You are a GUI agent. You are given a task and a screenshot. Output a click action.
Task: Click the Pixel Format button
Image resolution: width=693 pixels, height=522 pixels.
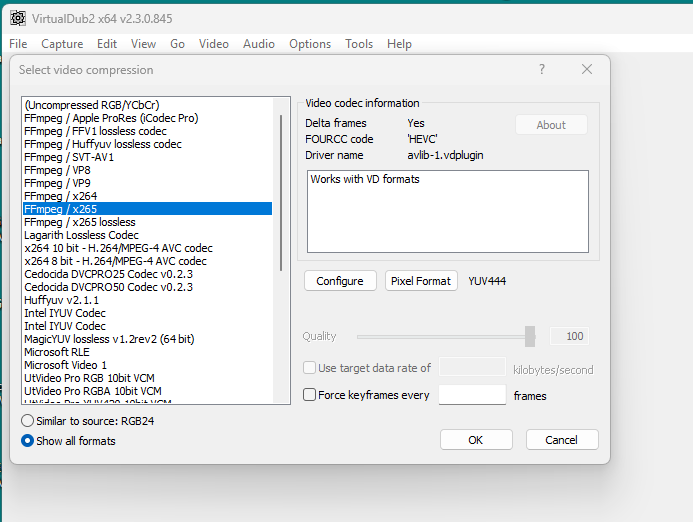[x=421, y=281]
